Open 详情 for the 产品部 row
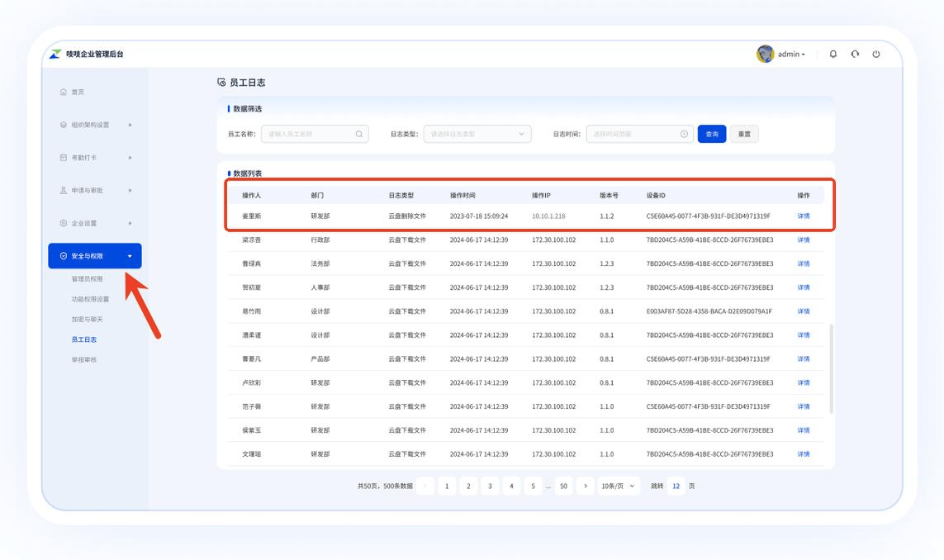This screenshot has height=560, width=944. [804, 359]
